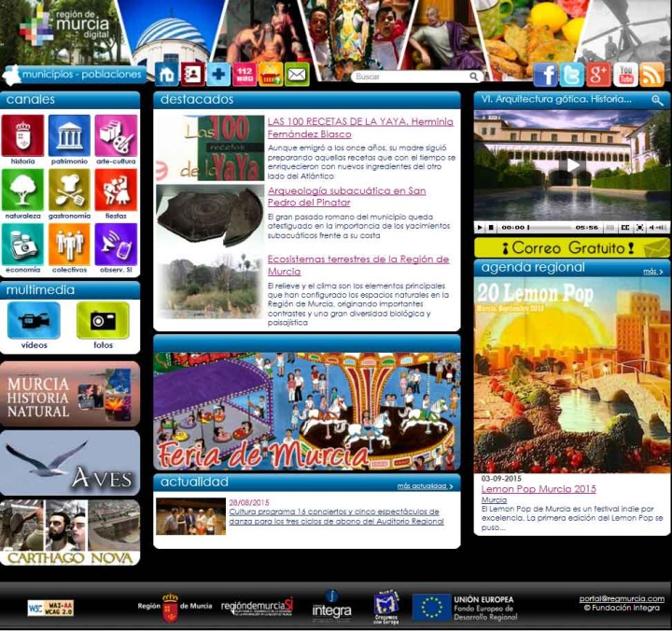Click the archaeological plate thumbnail
The height and width of the screenshot is (631, 672).
pos(210,216)
